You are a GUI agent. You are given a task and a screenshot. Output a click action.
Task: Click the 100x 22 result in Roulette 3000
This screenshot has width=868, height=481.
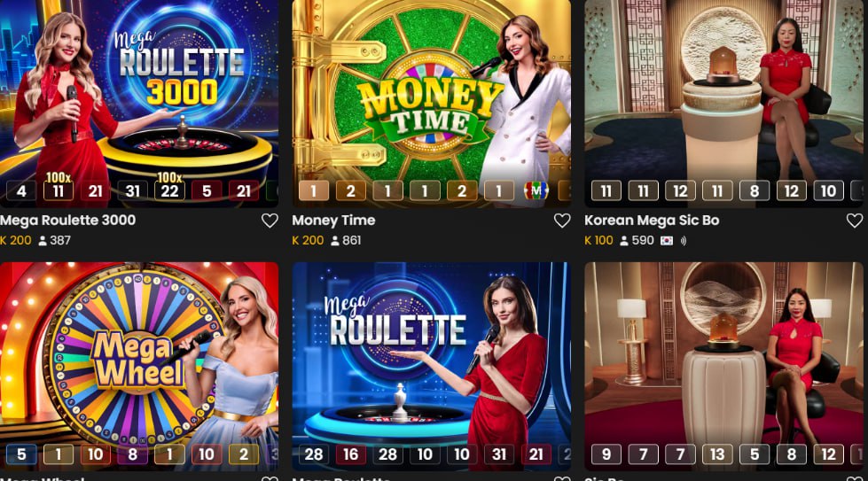pyautogui.click(x=169, y=186)
